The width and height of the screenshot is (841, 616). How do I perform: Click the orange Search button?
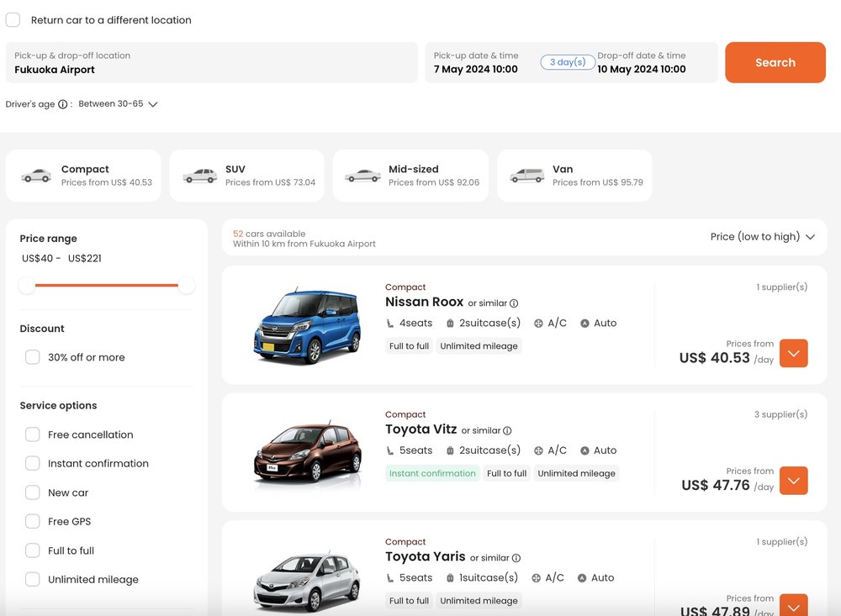[775, 62]
